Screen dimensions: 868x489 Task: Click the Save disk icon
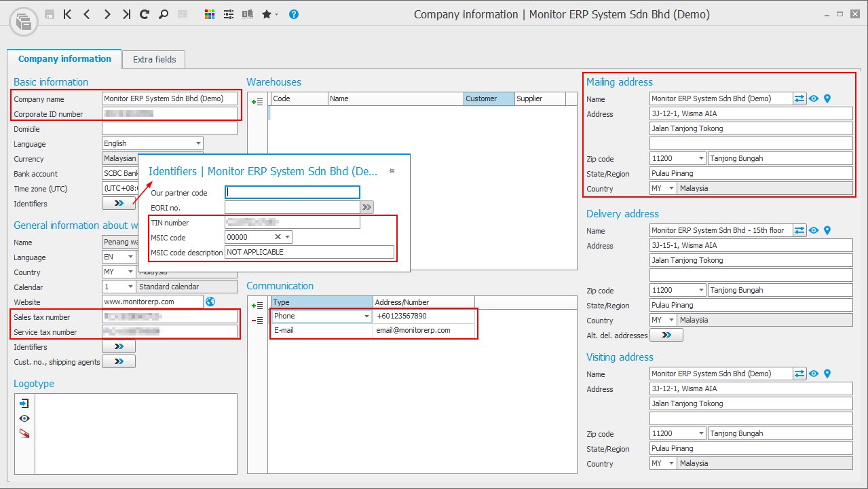pos(50,14)
